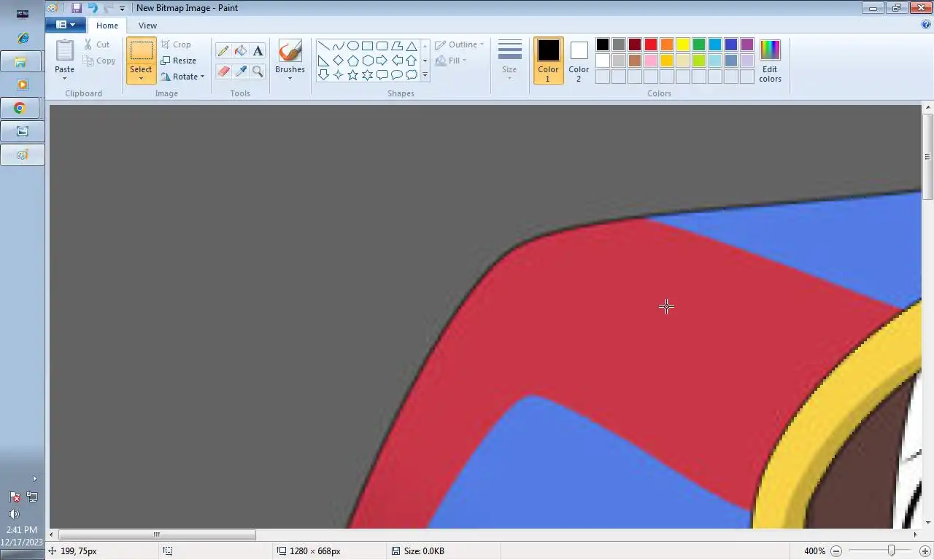Screen dimensions: 934x560
Task: Click the vertical scrollbar thumb
Action: 927,157
